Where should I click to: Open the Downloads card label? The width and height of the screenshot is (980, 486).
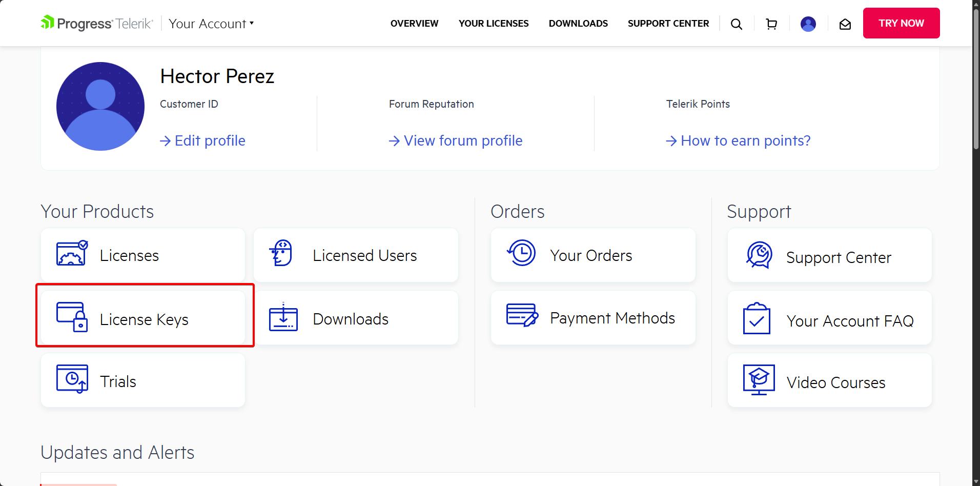click(x=351, y=319)
